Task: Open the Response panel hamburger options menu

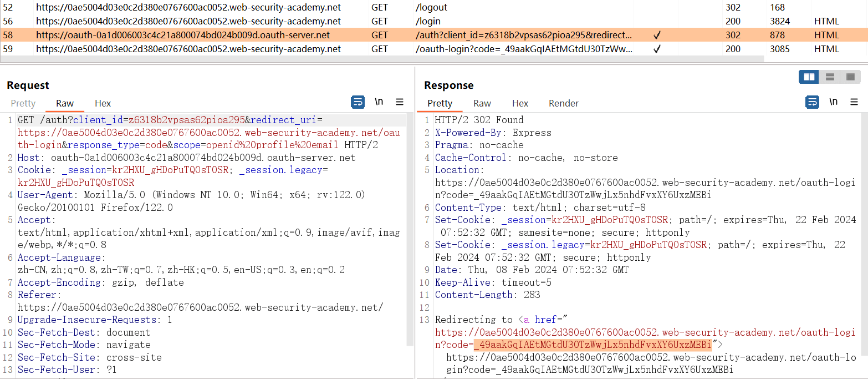Action: (x=854, y=102)
